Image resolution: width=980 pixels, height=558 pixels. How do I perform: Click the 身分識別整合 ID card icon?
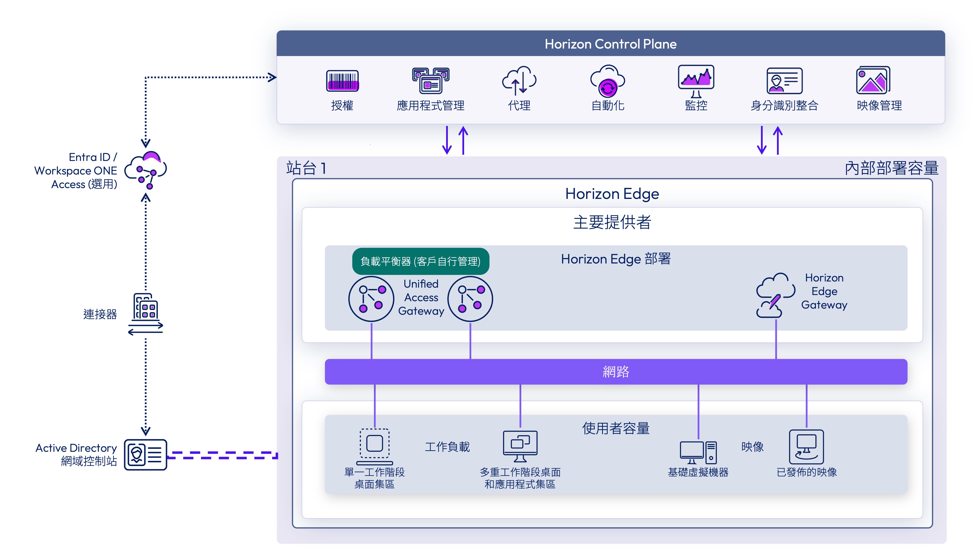(784, 81)
